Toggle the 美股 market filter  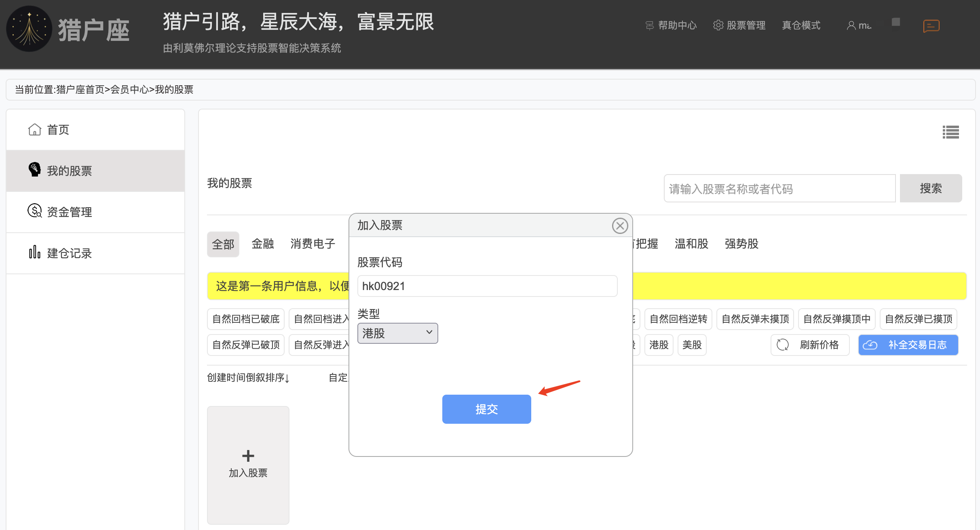[x=692, y=345]
